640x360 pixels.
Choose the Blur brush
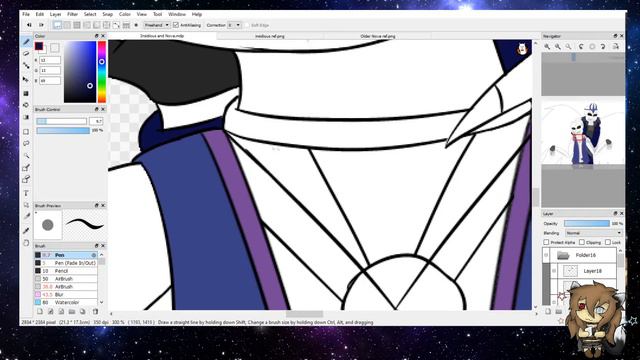click(x=66, y=294)
